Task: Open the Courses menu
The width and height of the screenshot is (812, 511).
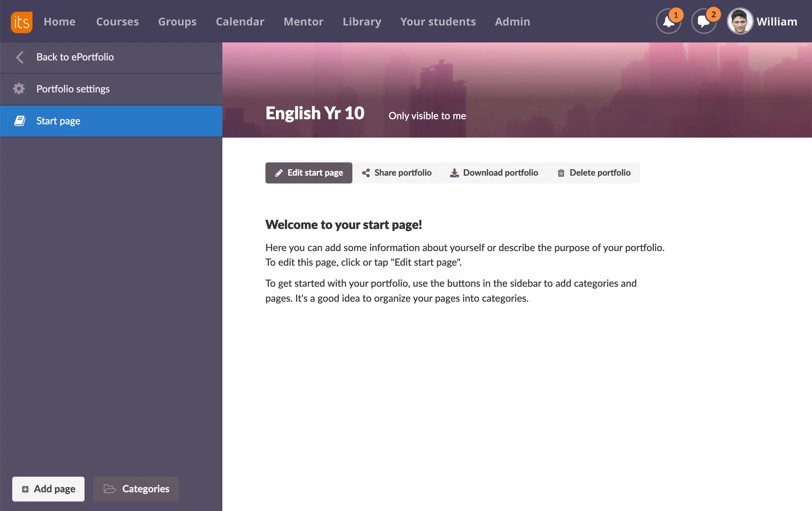Action: click(117, 22)
